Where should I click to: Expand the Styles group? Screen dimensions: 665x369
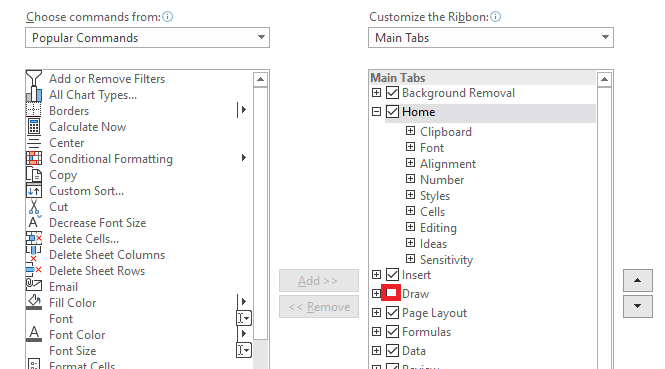(x=410, y=195)
